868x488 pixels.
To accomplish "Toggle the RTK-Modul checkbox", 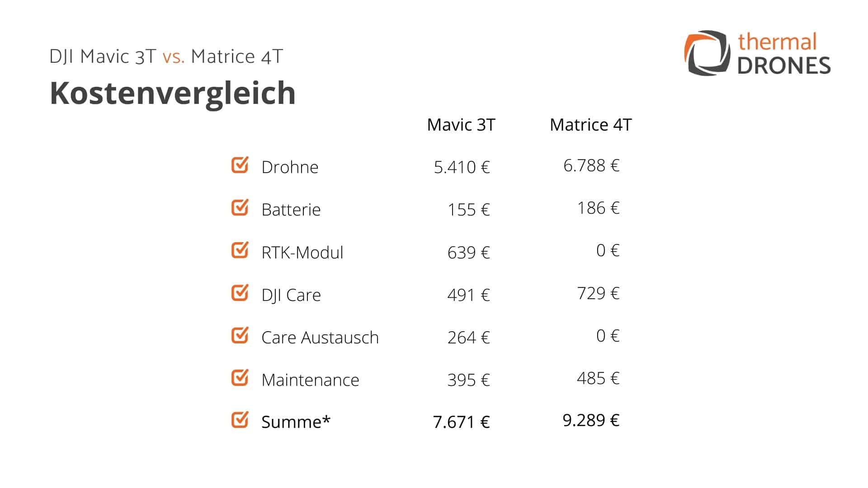I will (240, 250).
